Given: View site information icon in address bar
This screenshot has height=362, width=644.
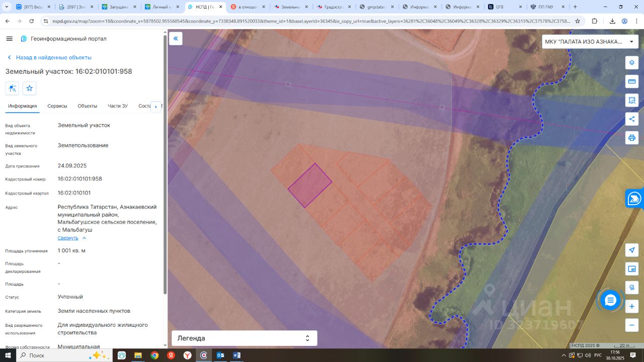Looking at the screenshot, I should point(45,21).
